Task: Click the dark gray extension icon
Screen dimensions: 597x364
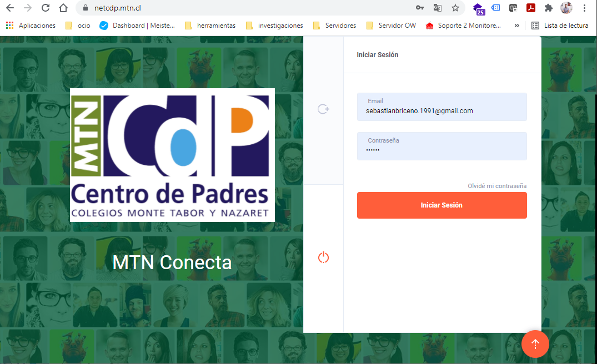Action: click(513, 8)
